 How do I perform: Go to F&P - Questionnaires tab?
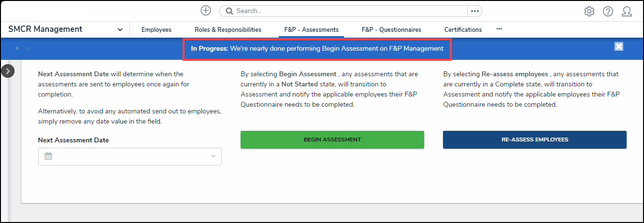(391, 30)
